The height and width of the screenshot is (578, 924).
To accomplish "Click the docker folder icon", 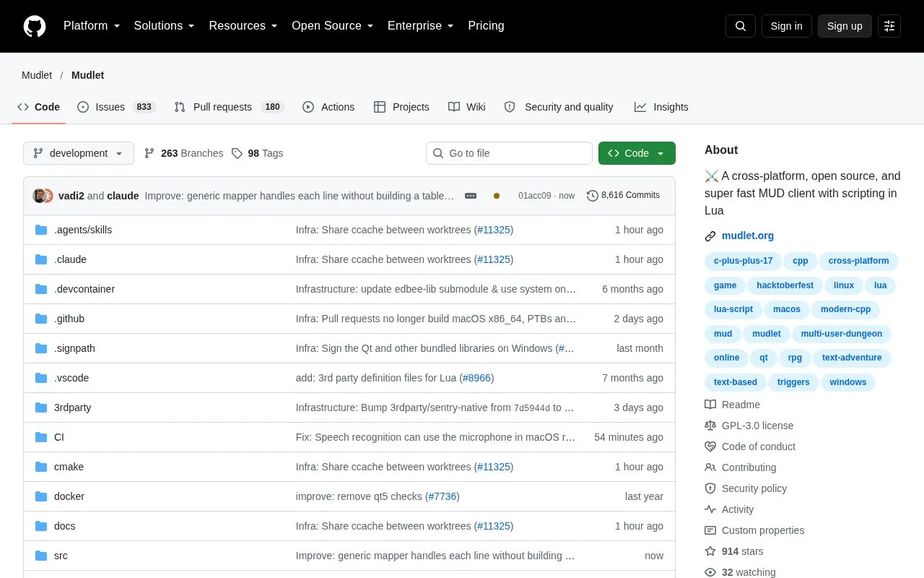I will tap(41, 496).
